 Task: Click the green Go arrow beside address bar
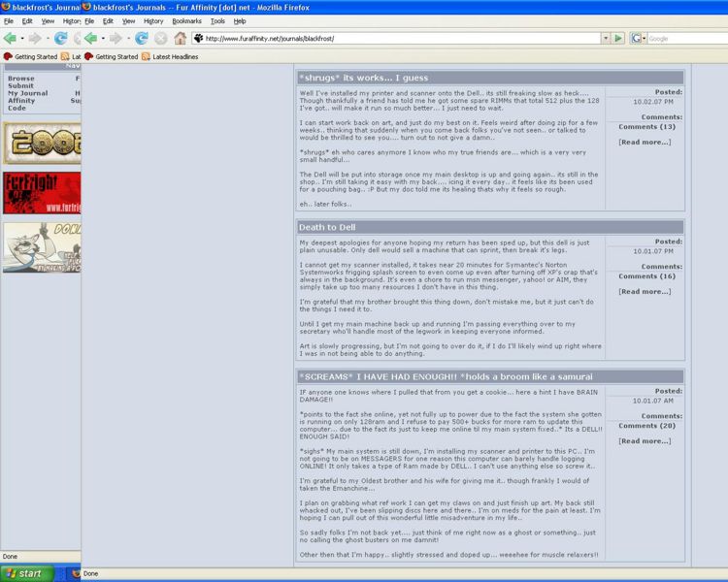tap(617, 38)
